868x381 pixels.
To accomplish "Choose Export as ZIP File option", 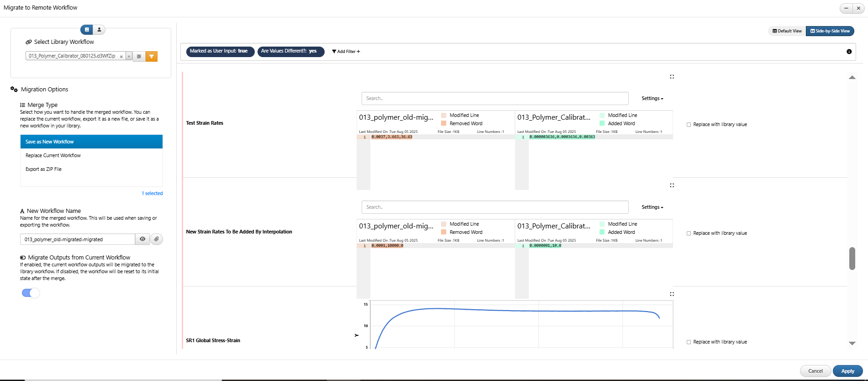I will click(x=91, y=169).
